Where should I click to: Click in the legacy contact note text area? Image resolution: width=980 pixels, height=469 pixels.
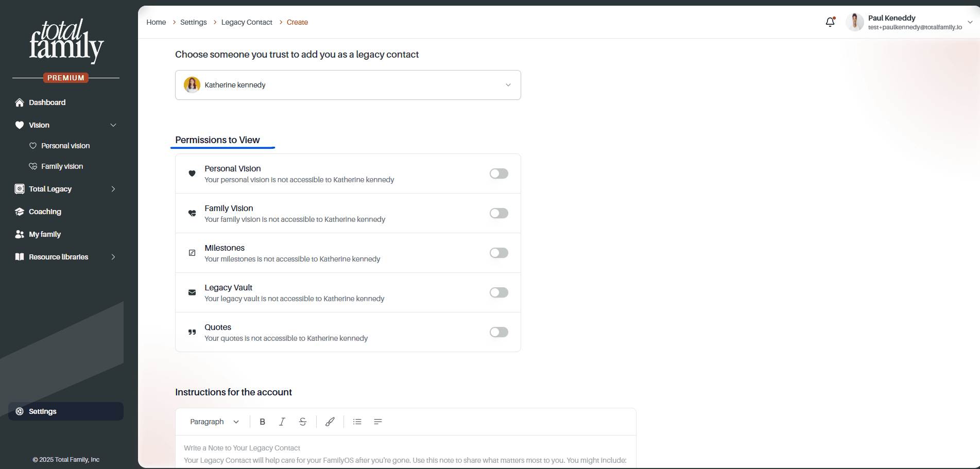[406, 452]
